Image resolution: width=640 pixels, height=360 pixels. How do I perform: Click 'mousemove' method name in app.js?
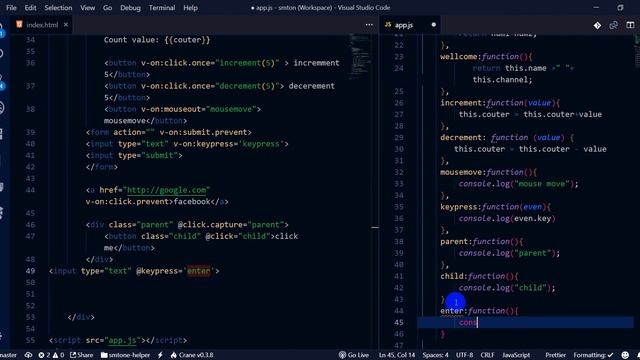coord(461,172)
